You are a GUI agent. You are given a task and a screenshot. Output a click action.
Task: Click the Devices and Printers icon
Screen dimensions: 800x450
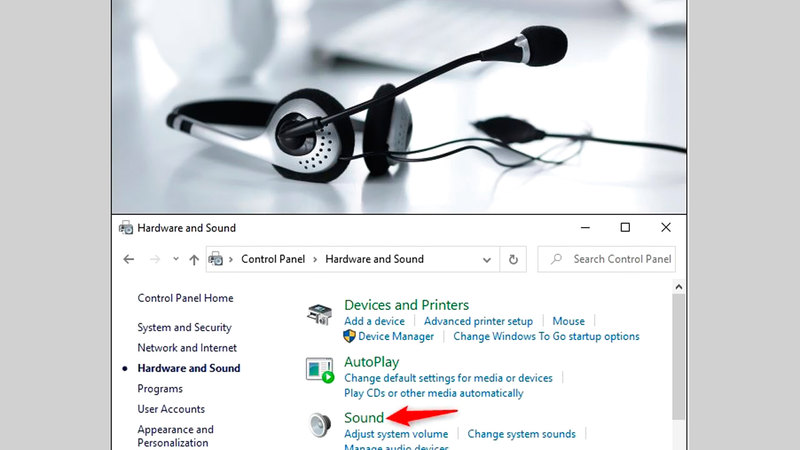click(x=319, y=315)
